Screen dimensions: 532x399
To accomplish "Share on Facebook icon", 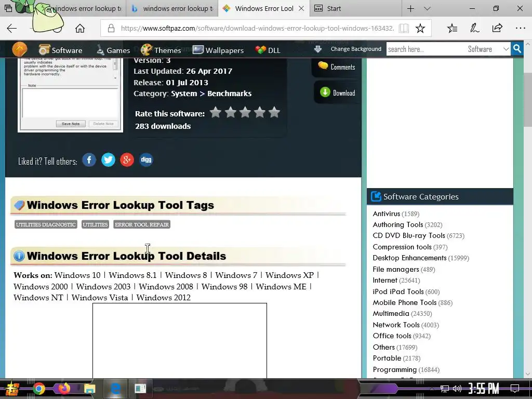I will [x=89, y=160].
